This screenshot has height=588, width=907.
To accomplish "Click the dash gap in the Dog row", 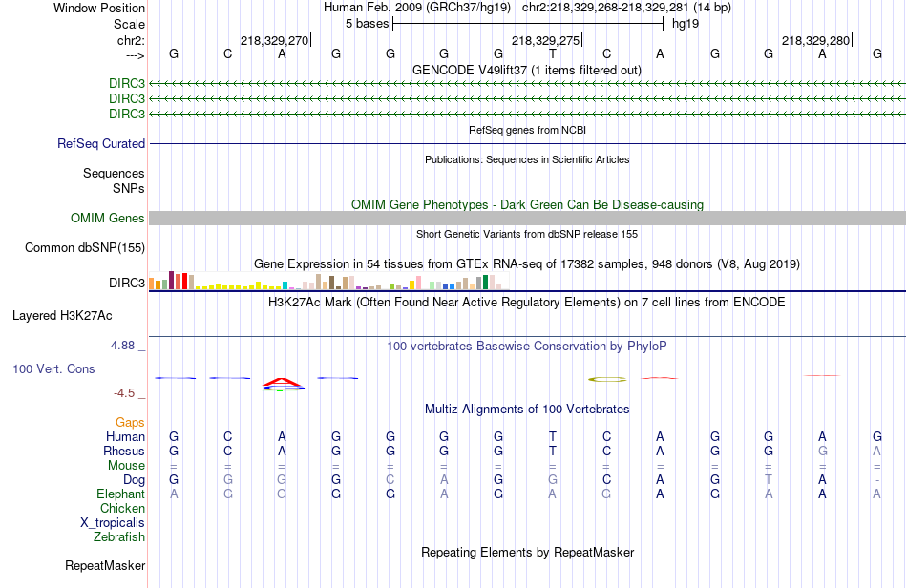I will pos(876,480).
